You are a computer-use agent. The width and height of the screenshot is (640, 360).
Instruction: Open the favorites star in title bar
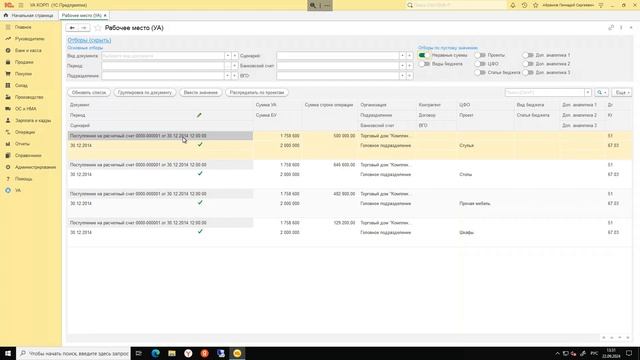[x=536, y=5]
